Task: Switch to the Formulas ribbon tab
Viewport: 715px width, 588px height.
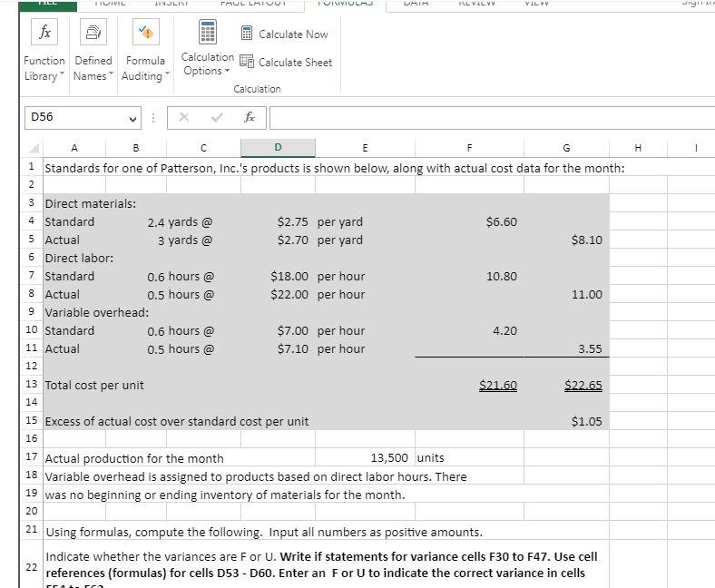Action: coord(345,4)
